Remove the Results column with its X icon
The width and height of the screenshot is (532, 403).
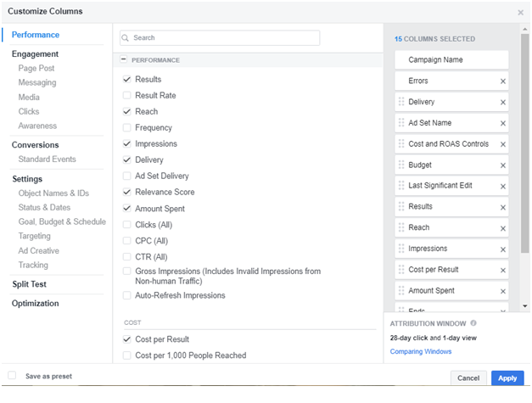click(503, 208)
